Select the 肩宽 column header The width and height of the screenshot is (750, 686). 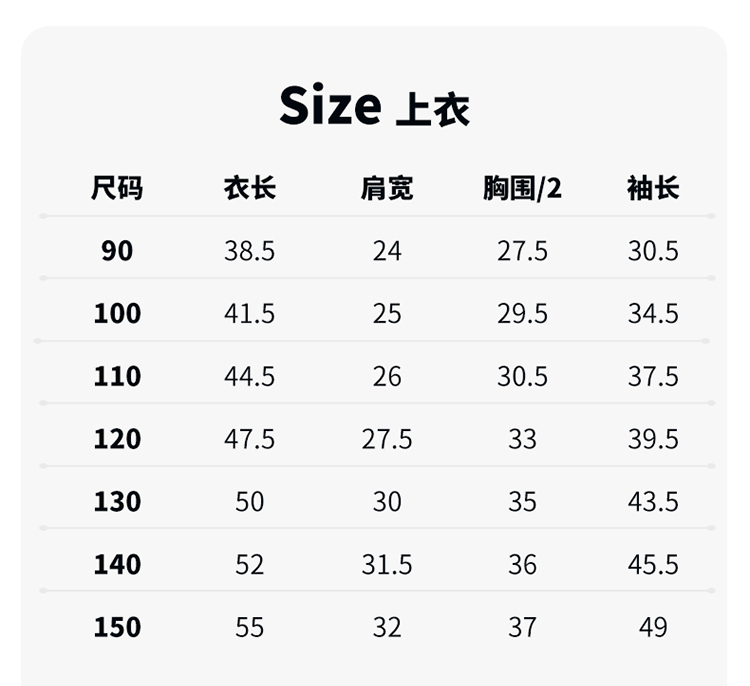[386, 187]
